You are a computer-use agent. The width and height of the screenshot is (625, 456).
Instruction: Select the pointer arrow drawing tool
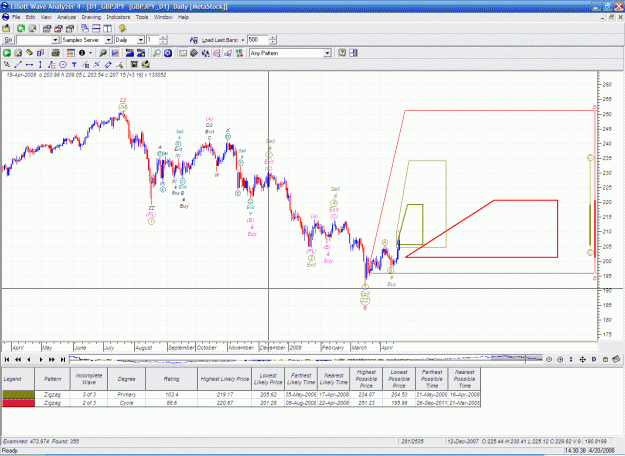pos(7,65)
